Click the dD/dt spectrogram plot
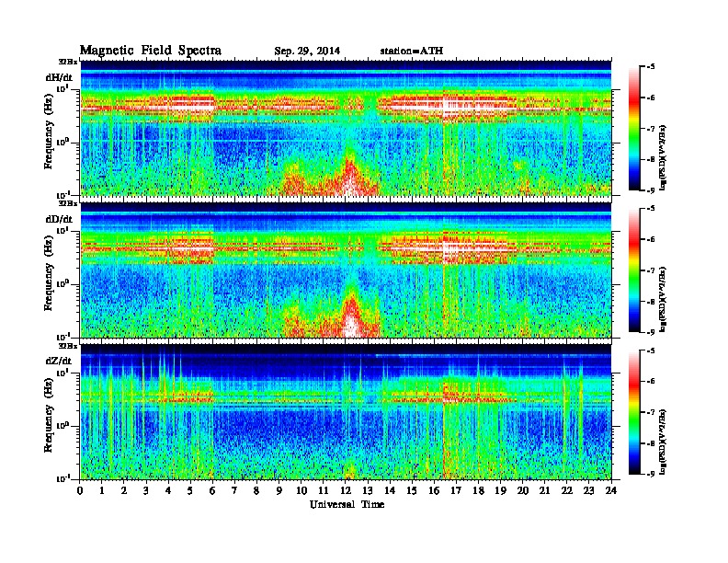The height and width of the screenshot is (563, 728). [346, 270]
